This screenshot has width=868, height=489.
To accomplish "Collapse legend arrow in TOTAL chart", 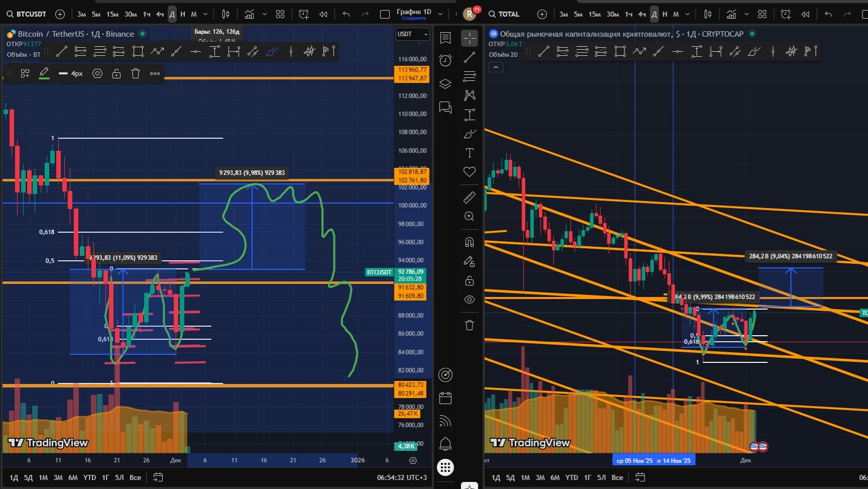I will (x=496, y=67).
